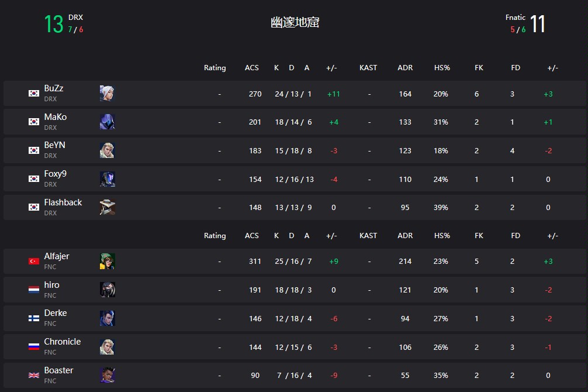Viewport: 588px width, 392px height.
Task: Click Foxy9's agent portrait icon
Action: coord(107,179)
